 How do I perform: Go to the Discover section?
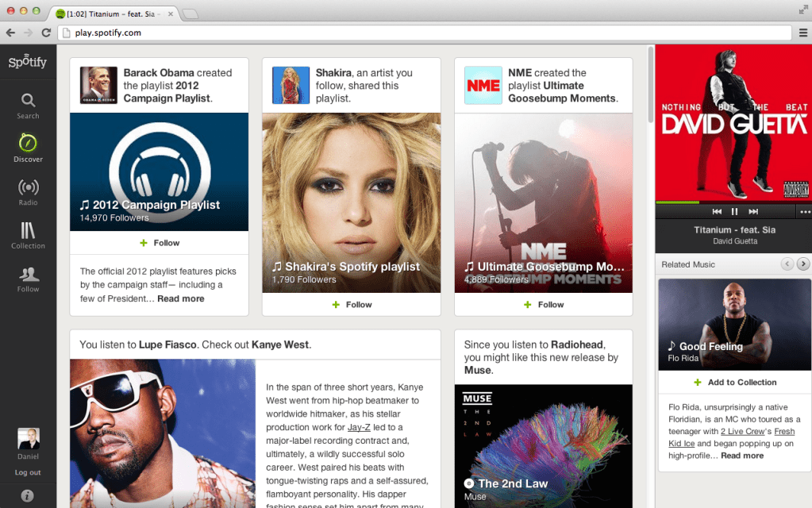(x=28, y=148)
